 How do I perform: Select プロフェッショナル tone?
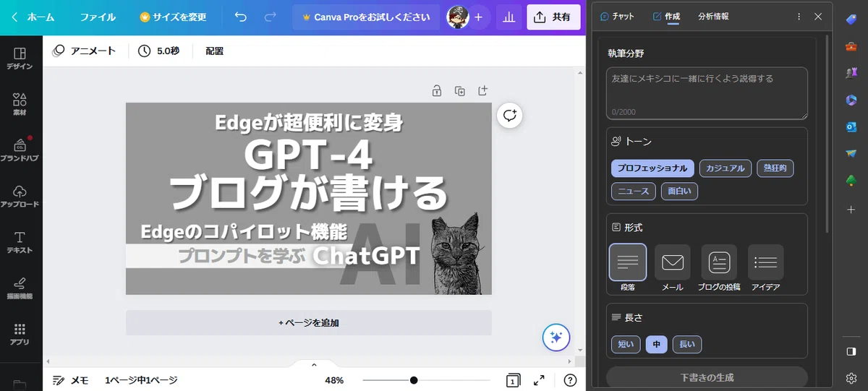(x=652, y=168)
